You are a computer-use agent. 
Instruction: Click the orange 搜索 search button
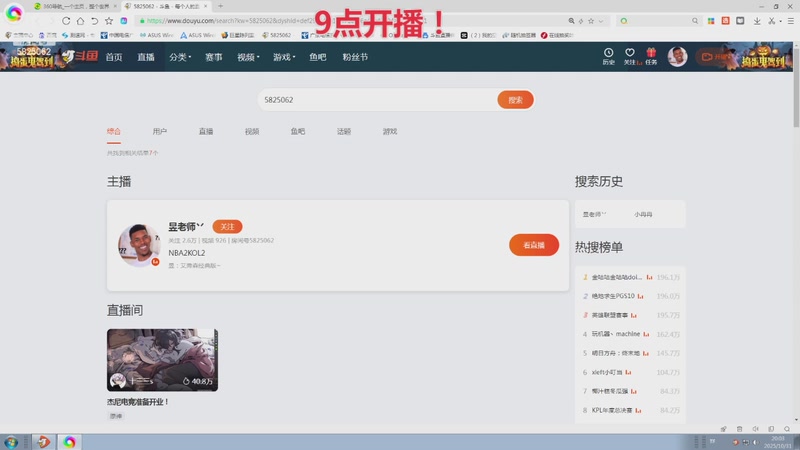[x=515, y=100]
